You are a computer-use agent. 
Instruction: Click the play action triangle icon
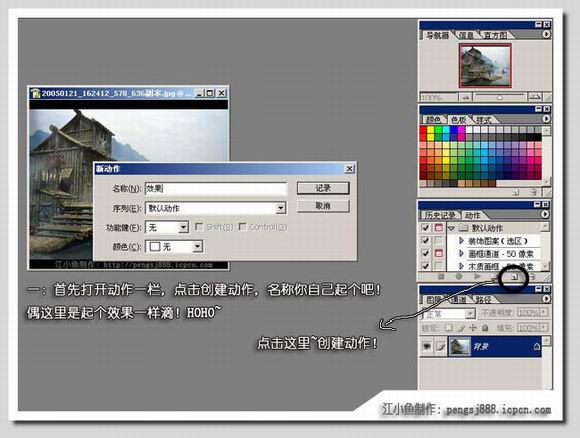(x=477, y=276)
